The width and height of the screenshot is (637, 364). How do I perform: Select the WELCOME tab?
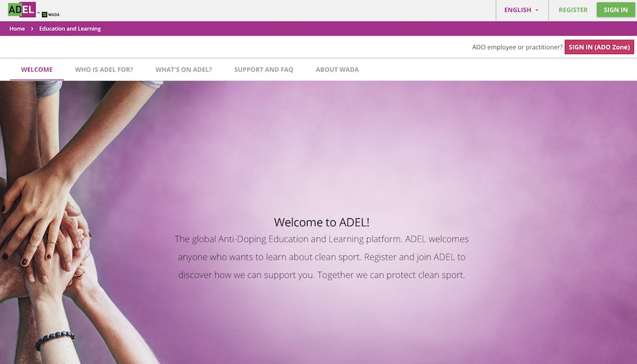[37, 70]
